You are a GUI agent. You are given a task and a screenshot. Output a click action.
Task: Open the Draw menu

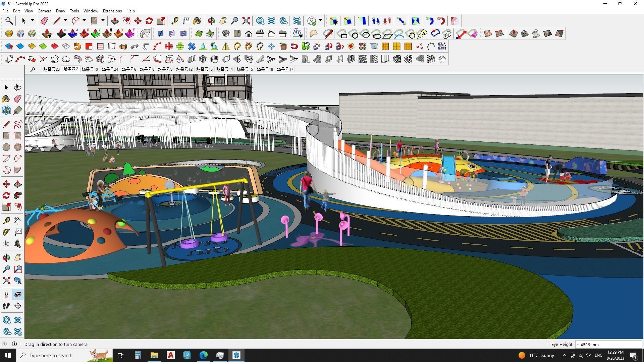60,11
